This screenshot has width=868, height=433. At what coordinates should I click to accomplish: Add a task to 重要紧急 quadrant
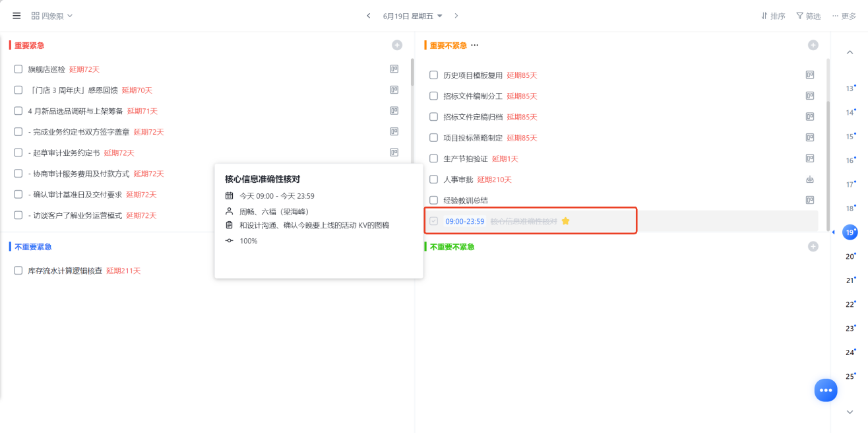coord(397,45)
